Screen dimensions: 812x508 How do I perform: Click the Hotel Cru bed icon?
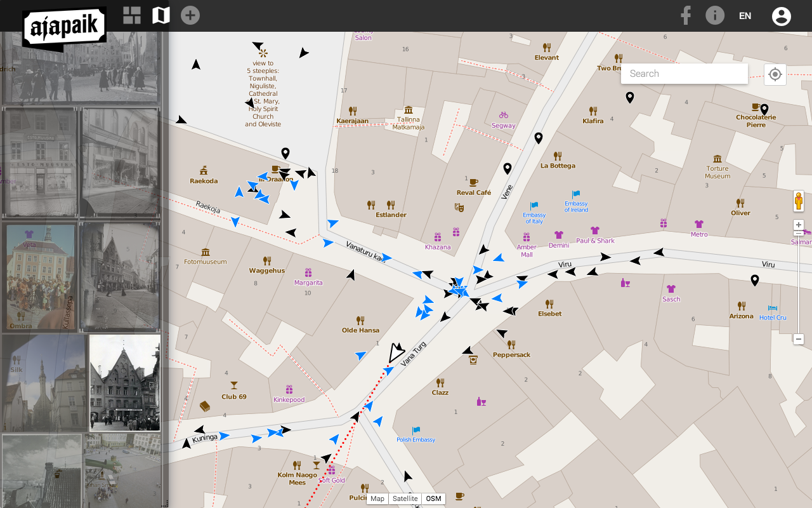(773, 308)
